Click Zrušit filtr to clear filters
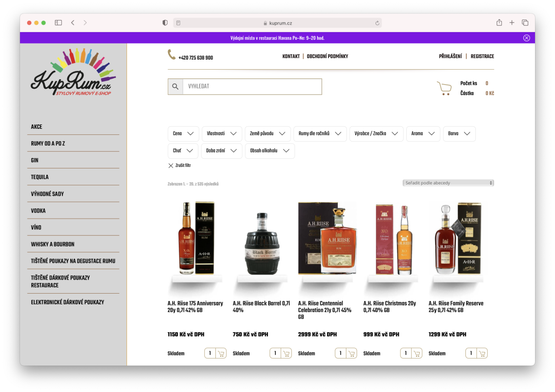The height and width of the screenshot is (392, 555). pos(182,165)
